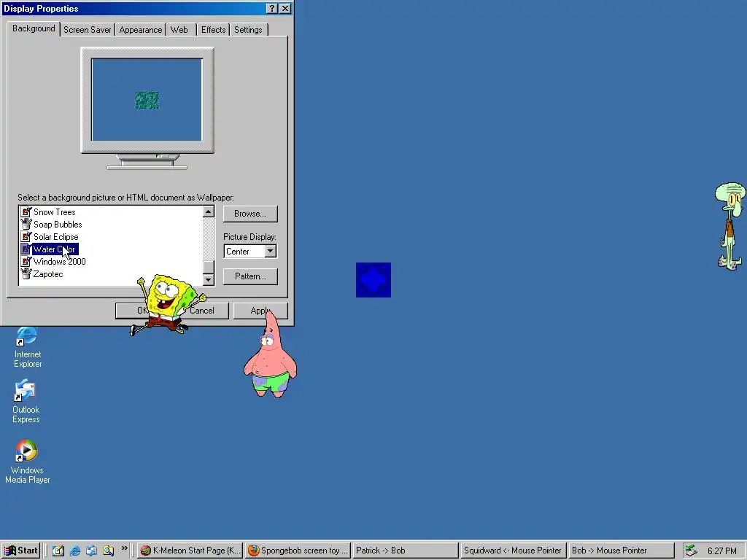Select Windows 2000 in wallpaper list
This screenshot has width=747, height=560.
point(60,262)
